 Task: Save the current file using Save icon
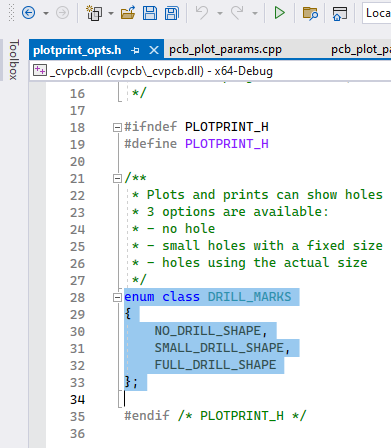150,13
